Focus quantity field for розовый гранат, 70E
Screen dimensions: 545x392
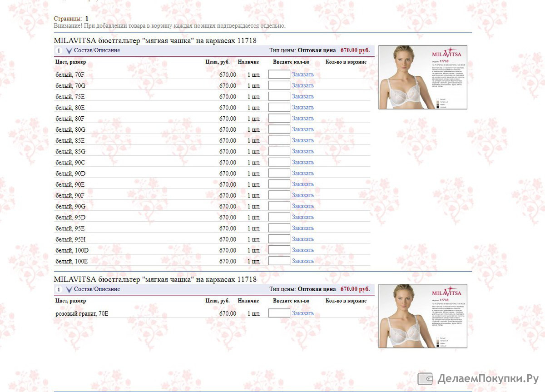tap(279, 313)
